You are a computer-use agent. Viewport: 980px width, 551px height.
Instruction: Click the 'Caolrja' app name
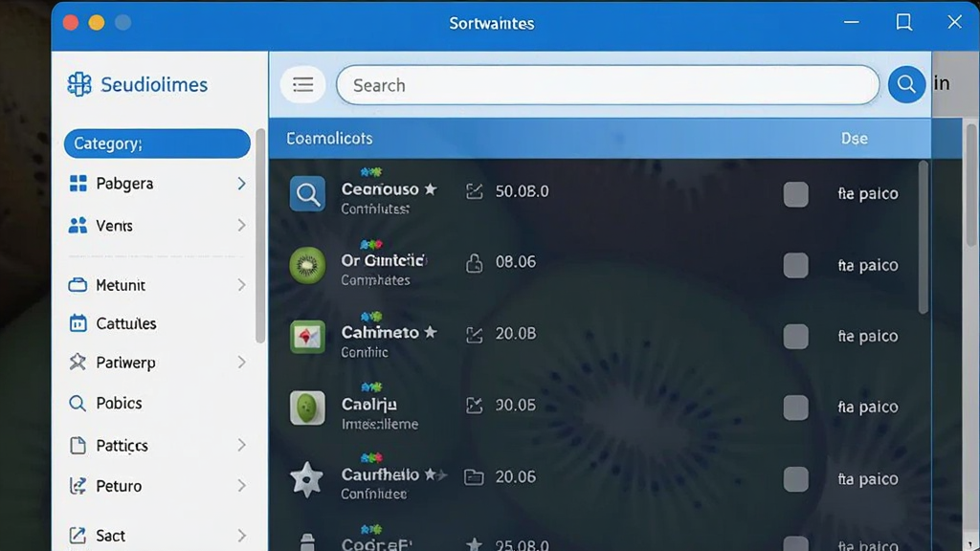[368, 405]
